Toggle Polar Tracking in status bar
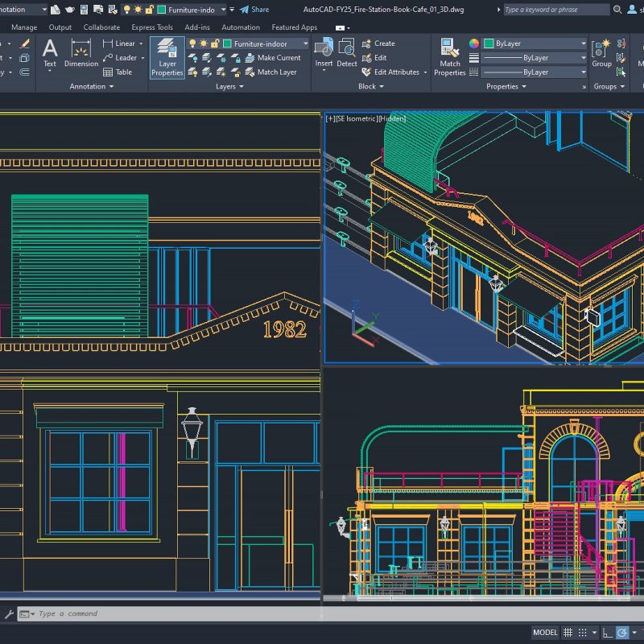This screenshot has height=644, width=644. tap(622, 633)
